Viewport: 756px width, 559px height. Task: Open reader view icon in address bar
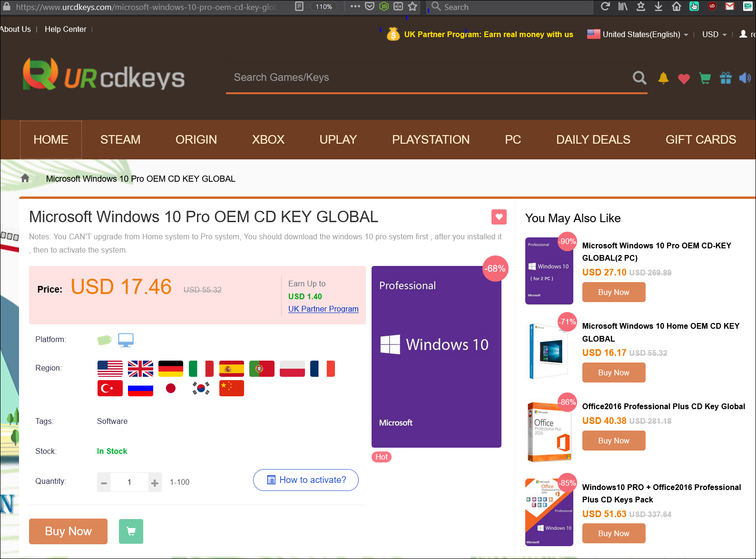pos(299,7)
